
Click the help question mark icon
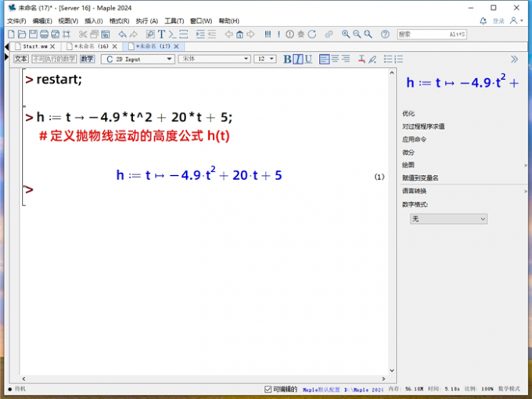385,34
